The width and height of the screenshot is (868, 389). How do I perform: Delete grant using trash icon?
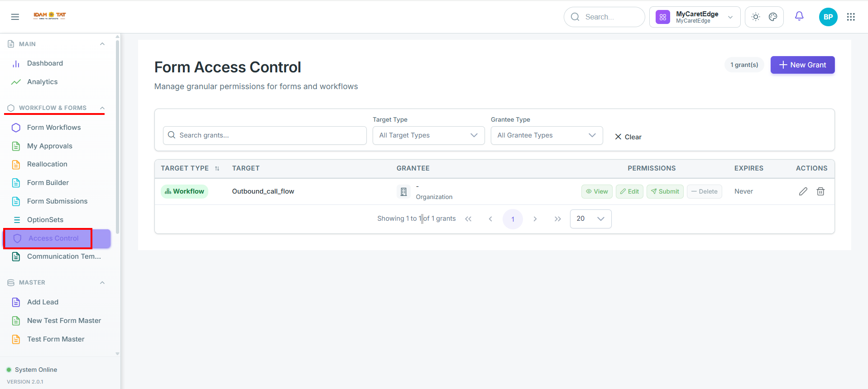pos(820,191)
